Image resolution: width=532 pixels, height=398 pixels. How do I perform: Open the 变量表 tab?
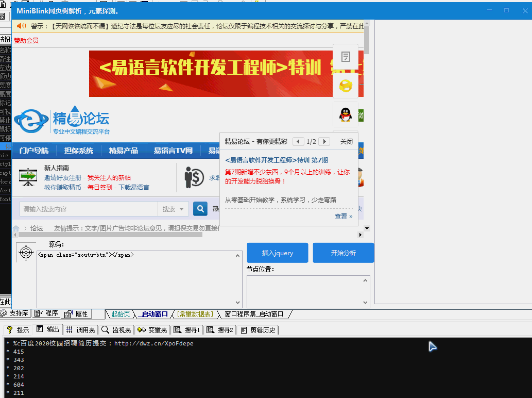pyautogui.click(x=152, y=330)
